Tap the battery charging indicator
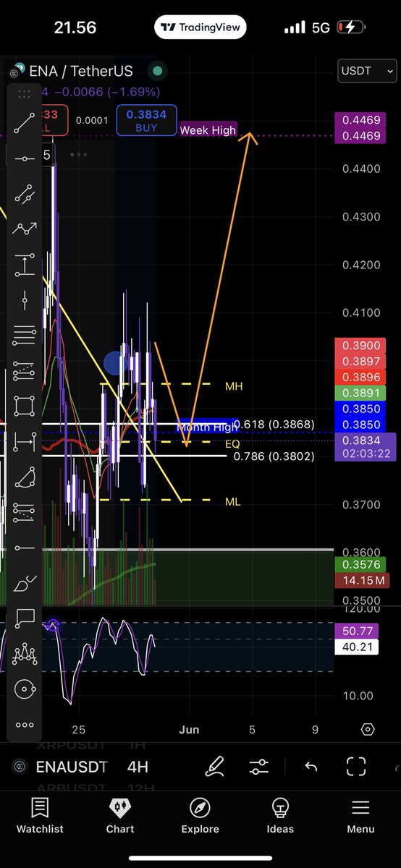Image resolution: width=401 pixels, height=868 pixels. (351, 27)
